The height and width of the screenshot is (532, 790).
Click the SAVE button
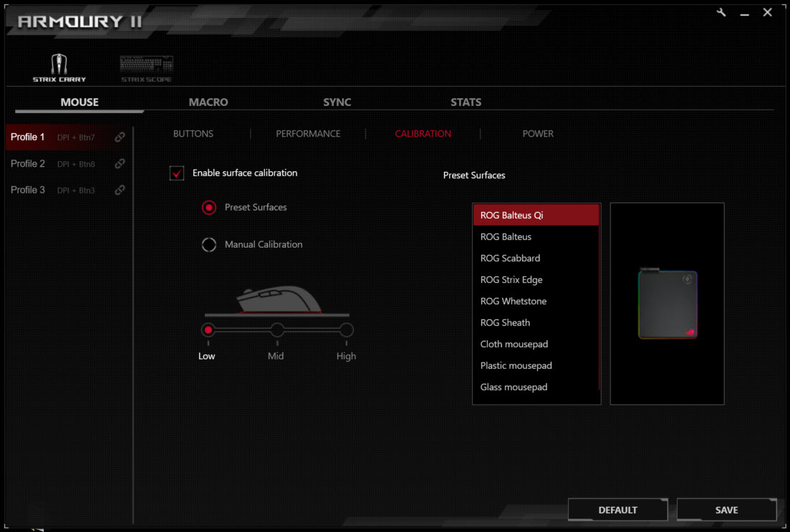[x=726, y=510]
